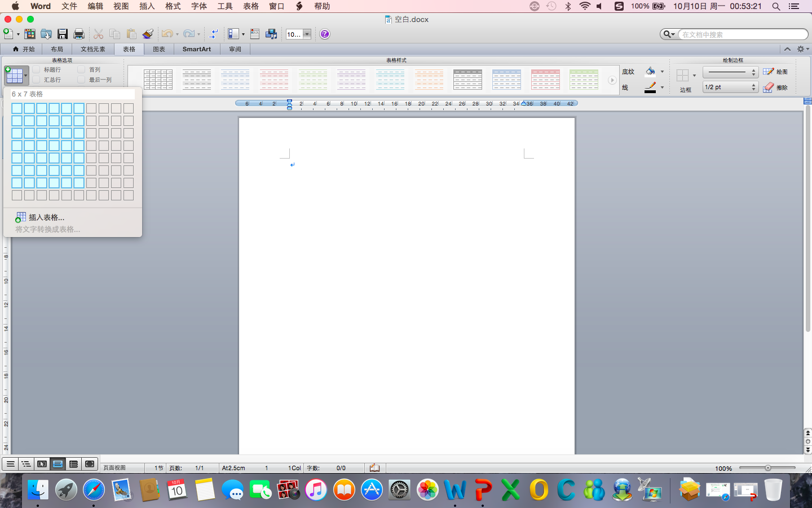Open the purple Help question mark icon
This screenshot has width=812, height=508.
[x=325, y=34]
